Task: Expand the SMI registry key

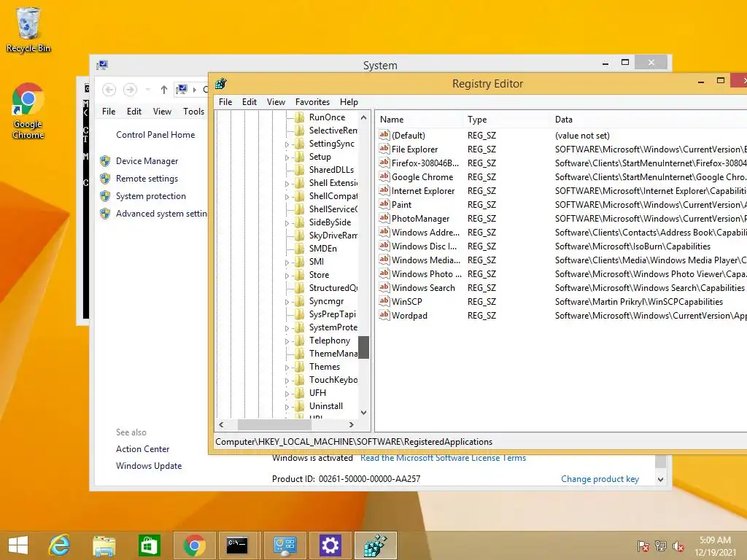Action: [x=287, y=262]
